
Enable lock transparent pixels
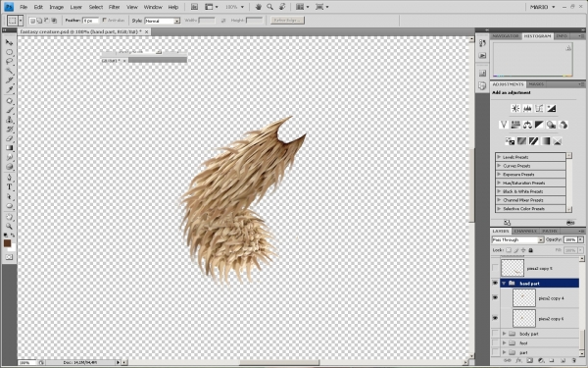509,250
